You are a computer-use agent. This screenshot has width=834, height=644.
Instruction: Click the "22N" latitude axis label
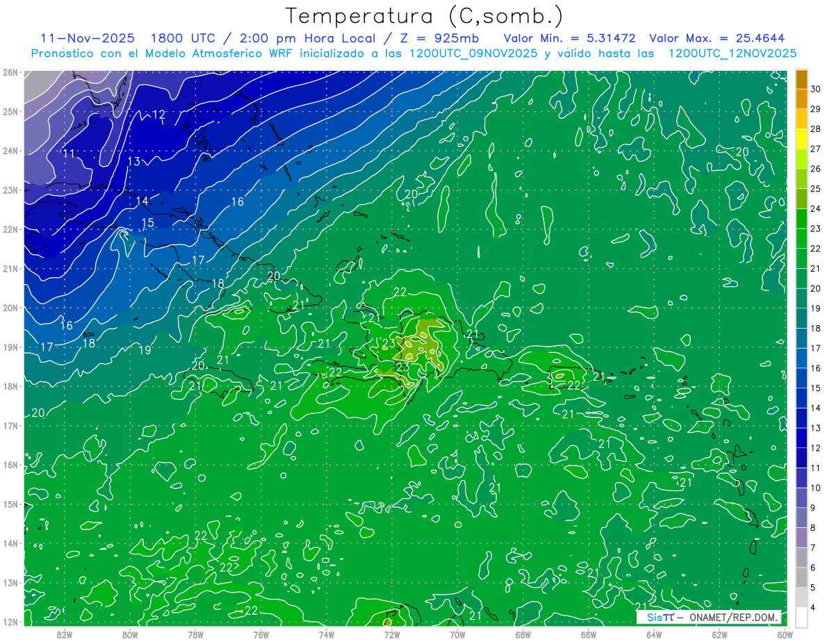[x=10, y=229]
